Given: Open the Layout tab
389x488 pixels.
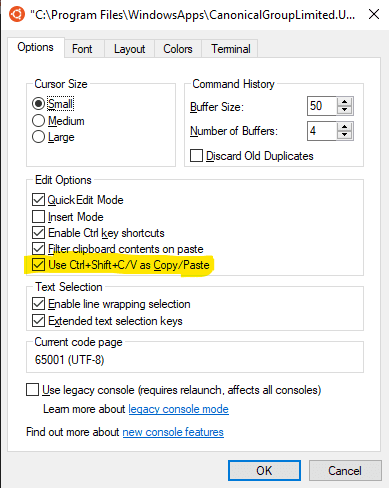Looking at the screenshot, I should click(x=129, y=49).
